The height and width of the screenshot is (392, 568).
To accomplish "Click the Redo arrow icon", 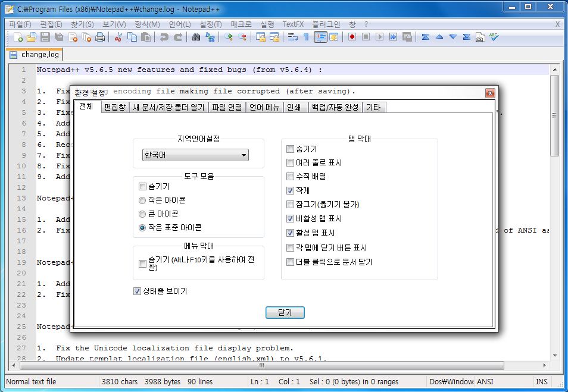I will coord(178,37).
